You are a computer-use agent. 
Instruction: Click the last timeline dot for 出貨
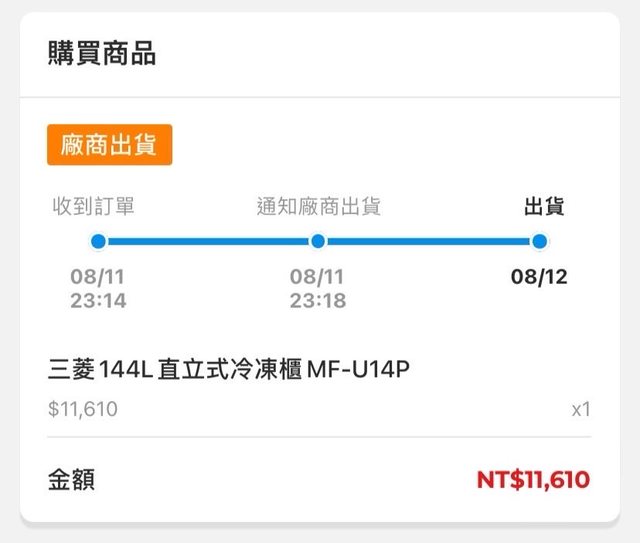point(540,241)
